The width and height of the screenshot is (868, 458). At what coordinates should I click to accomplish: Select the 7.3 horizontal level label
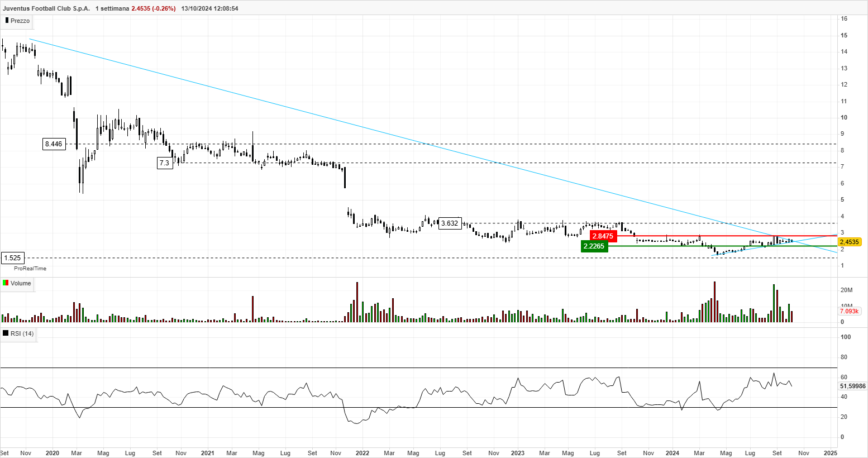tap(164, 163)
